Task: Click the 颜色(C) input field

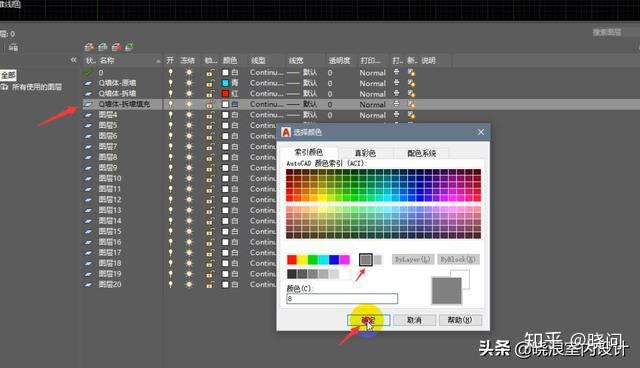Action: click(342, 299)
